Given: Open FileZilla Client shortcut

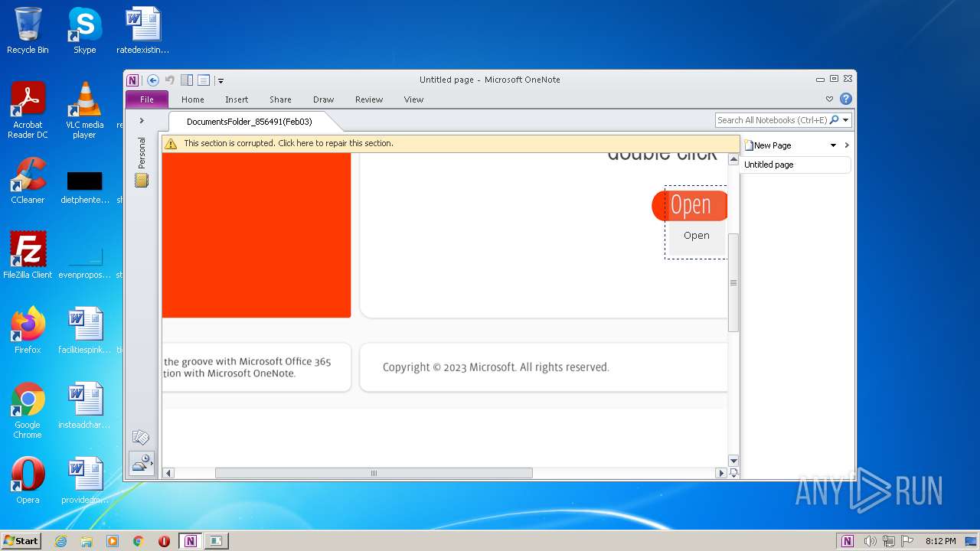Looking at the screenshot, I should point(28,256).
